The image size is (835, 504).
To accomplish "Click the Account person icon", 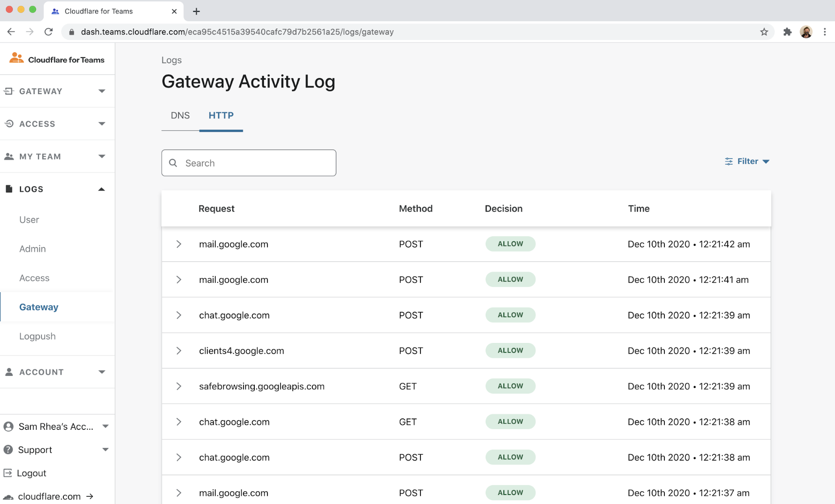I will (9, 372).
